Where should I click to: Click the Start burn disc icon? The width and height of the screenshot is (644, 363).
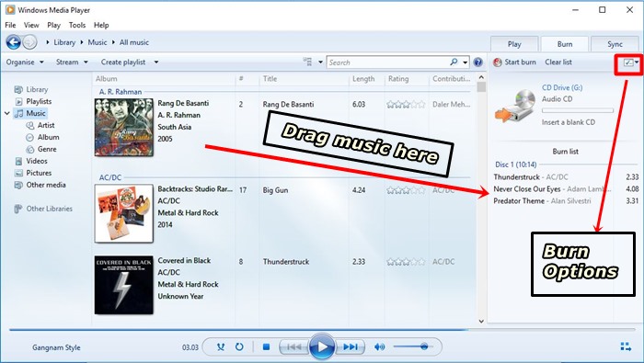pos(498,62)
